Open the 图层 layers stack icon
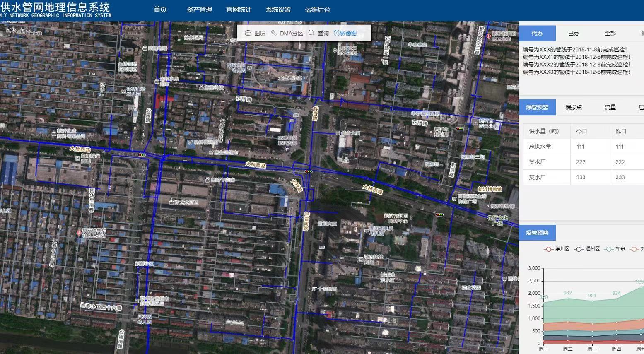Screen dimensions: 644x354 point(248,33)
